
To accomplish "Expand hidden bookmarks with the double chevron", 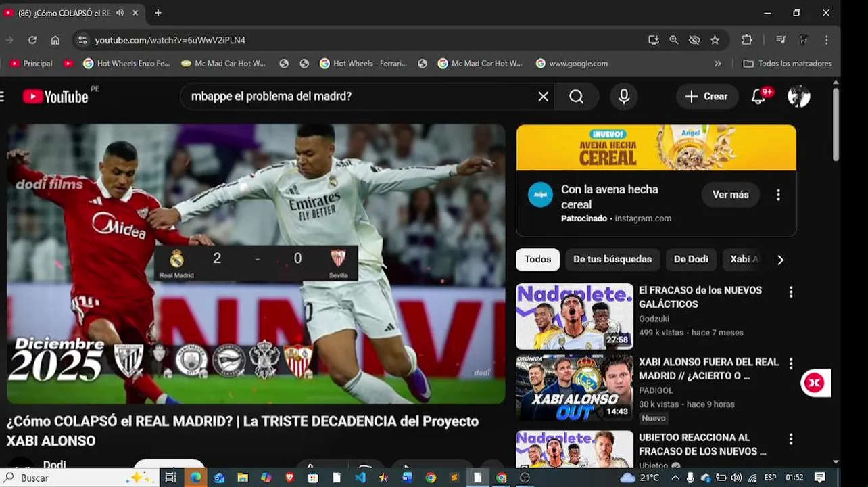I will coord(718,64).
